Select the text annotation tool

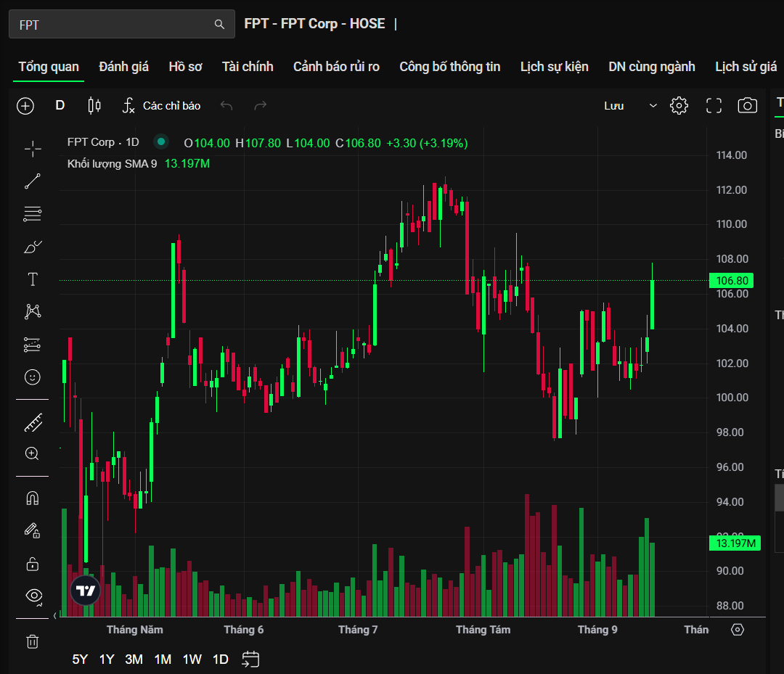33,279
